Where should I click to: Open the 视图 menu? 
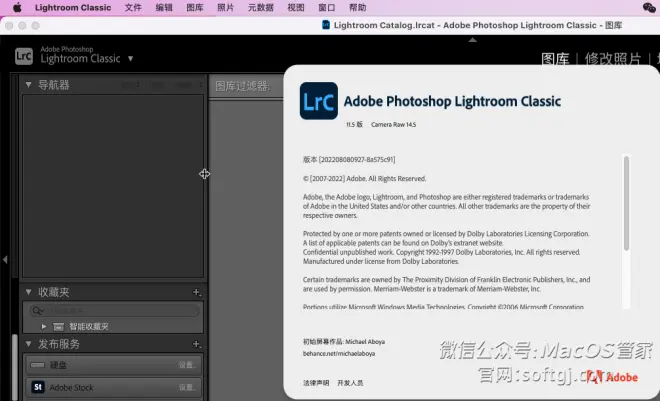tap(295, 7)
